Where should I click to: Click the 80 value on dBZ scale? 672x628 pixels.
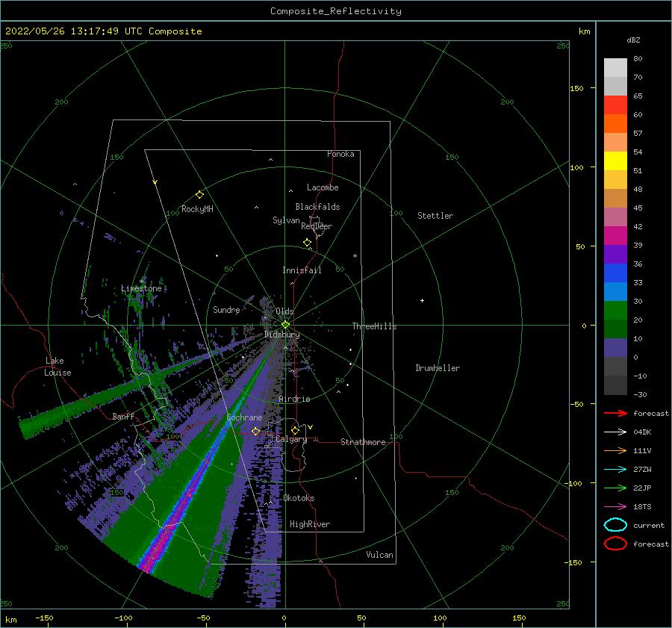[638, 59]
